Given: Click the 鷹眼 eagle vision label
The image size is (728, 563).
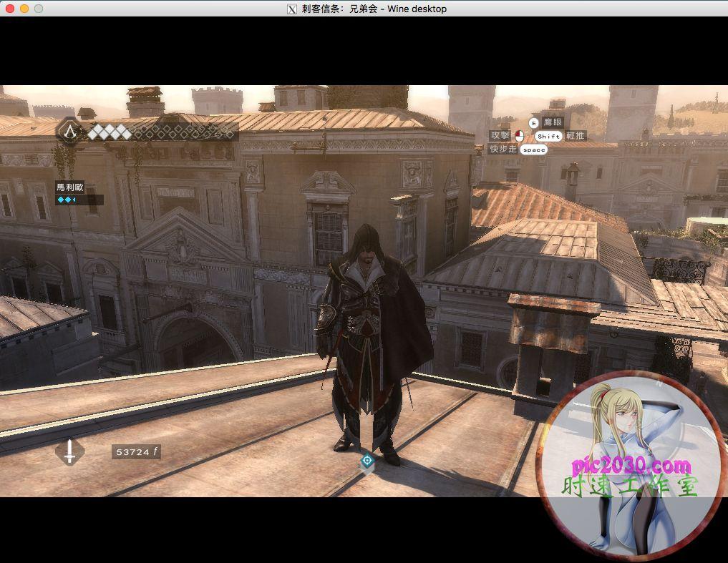Looking at the screenshot, I should pyautogui.click(x=553, y=123).
